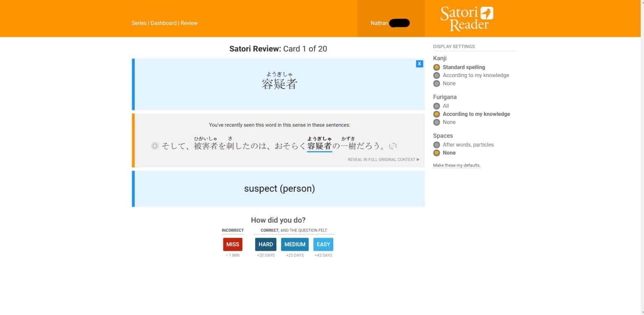Select Furigana According to my knowledge
The width and height of the screenshot is (644, 315).
(x=436, y=114)
